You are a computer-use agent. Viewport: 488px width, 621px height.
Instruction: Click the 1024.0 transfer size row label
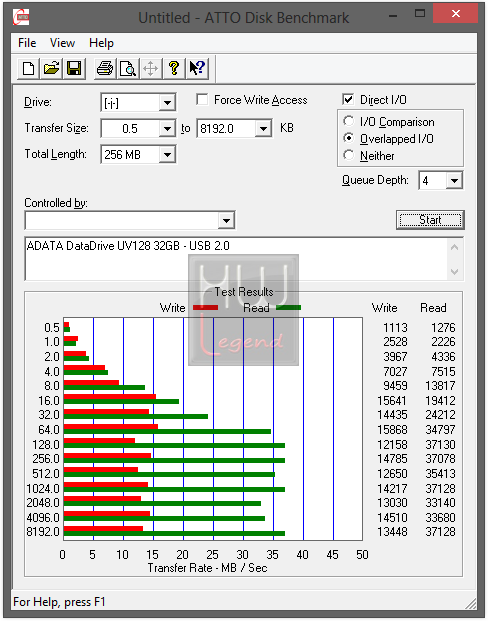[43, 488]
